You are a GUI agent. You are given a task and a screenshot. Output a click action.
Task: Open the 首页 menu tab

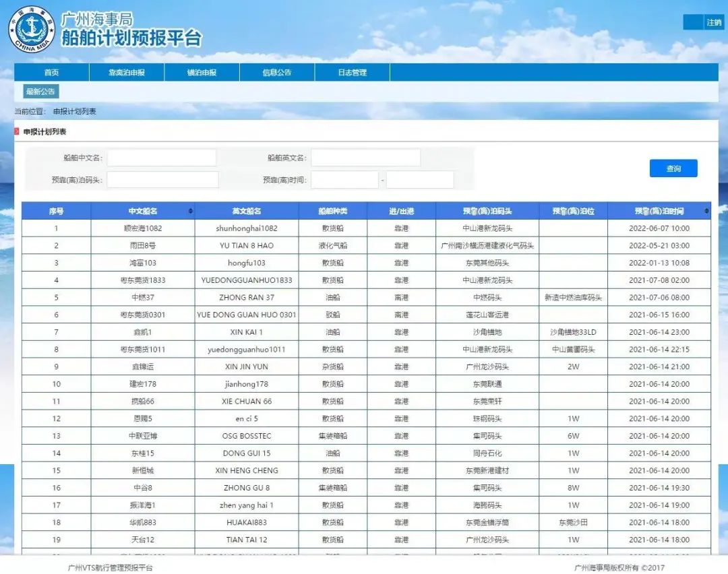click(51, 73)
